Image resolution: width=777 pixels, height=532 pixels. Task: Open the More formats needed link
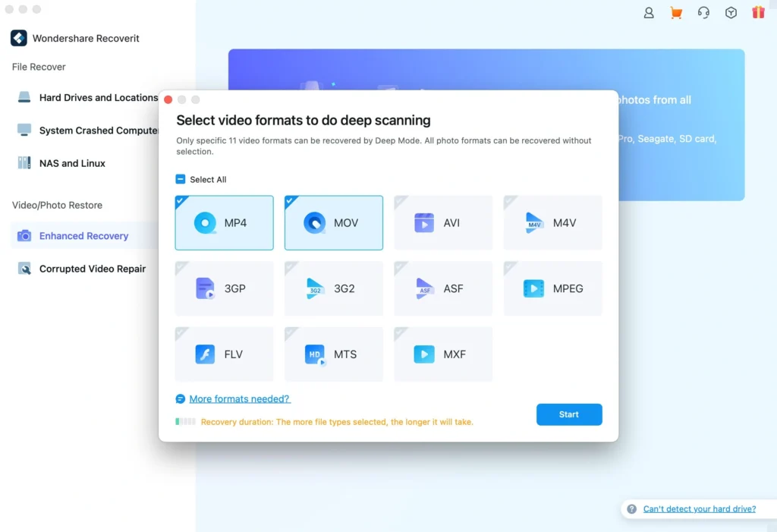click(240, 398)
